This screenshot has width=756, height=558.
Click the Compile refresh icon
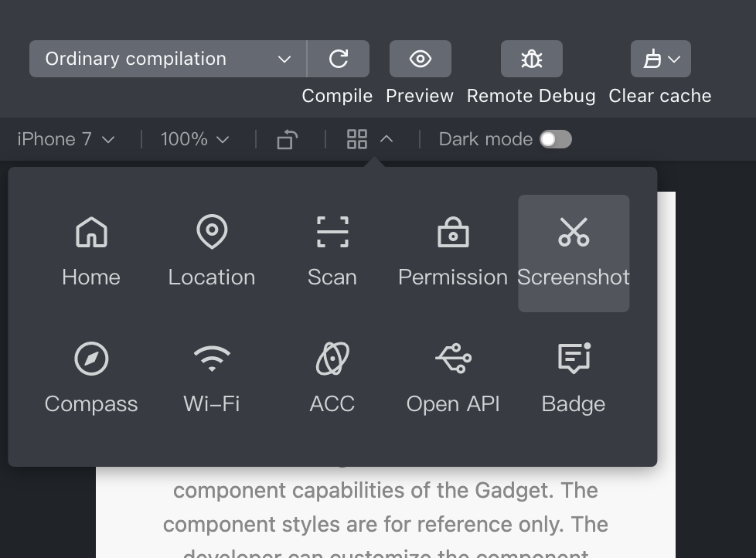point(339,59)
